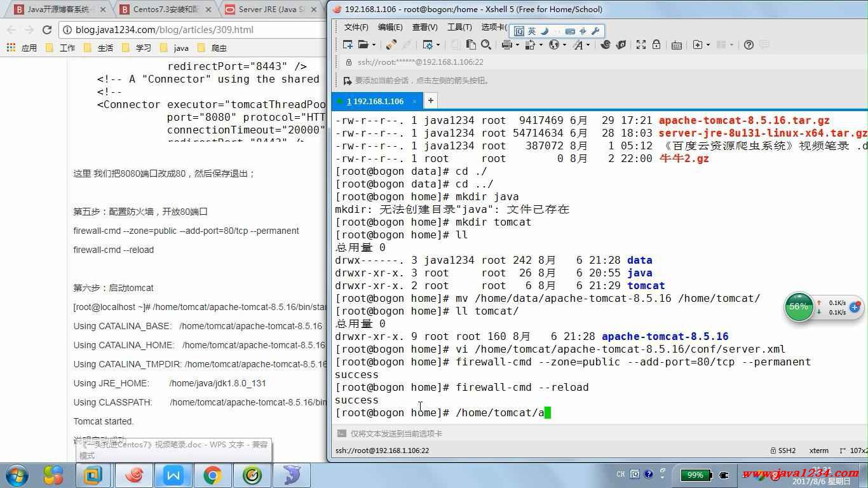This screenshot has width=868, height=488.
Task: Open 应用 apps shortcut in bookmarks bar
Action: pyautogui.click(x=22, y=48)
